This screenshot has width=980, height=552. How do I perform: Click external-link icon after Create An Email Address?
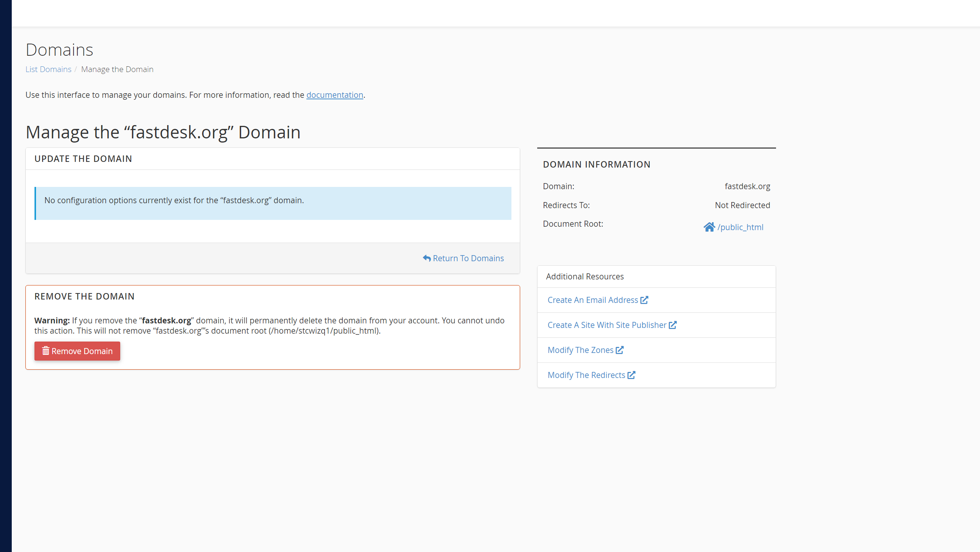[644, 300]
